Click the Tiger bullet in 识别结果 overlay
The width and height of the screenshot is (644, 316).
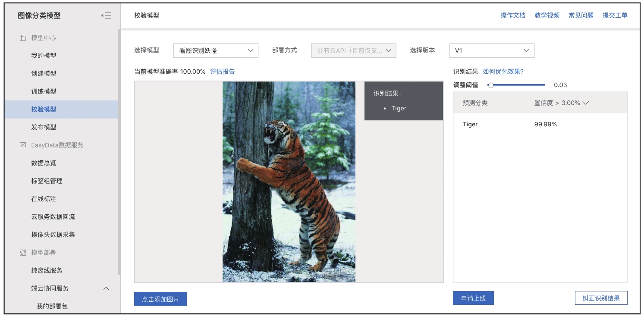click(x=399, y=108)
